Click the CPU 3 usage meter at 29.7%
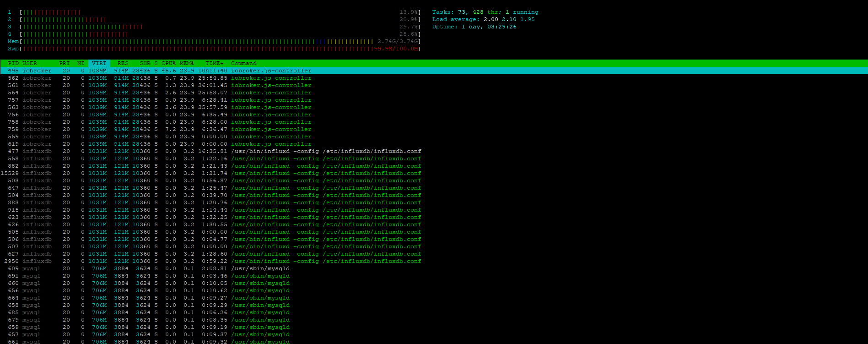This screenshot has width=868, height=344. (x=214, y=27)
